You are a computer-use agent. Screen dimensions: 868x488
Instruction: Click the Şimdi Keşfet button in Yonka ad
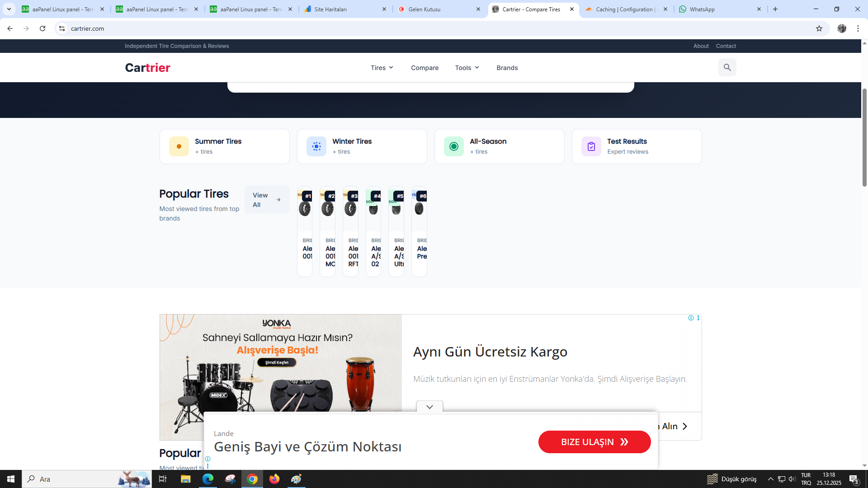(x=277, y=362)
